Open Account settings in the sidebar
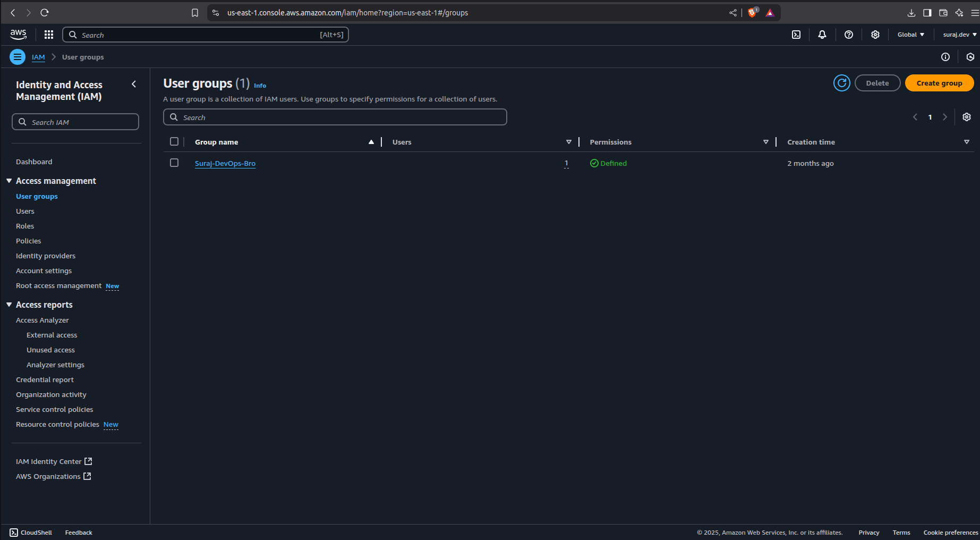 tap(44, 271)
